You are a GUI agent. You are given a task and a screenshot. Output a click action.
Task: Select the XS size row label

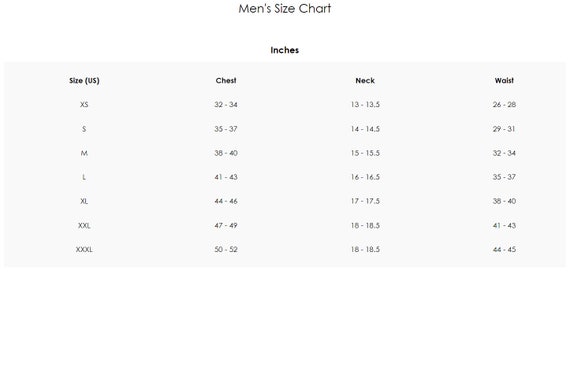[84, 104]
